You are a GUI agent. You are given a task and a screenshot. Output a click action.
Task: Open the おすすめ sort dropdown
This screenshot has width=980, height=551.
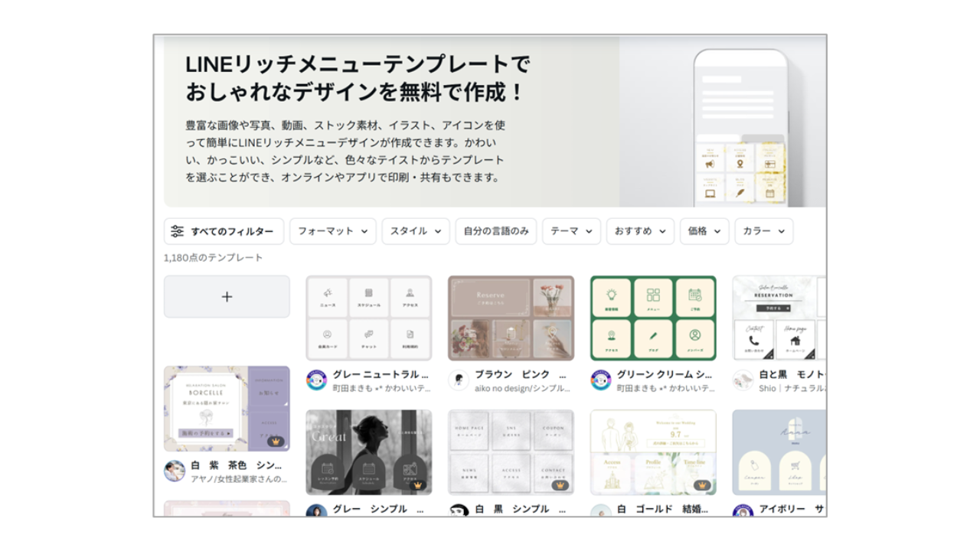[x=640, y=231]
